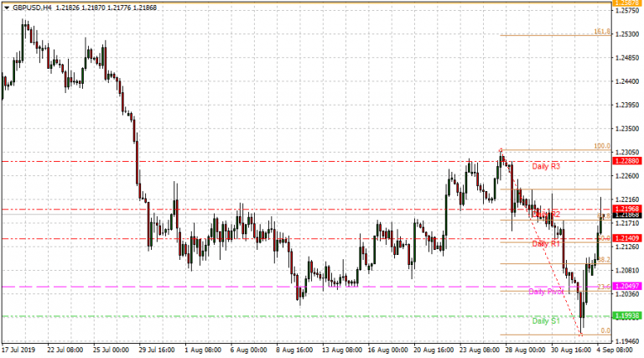Click the green 1.19938 price tag
This screenshot has height=358, width=644.
pos(626,316)
